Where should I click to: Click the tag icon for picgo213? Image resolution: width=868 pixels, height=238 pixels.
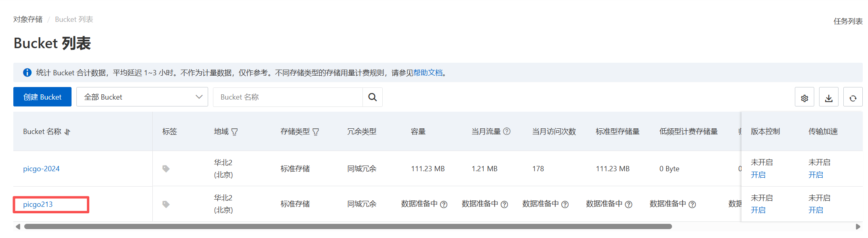point(166,204)
